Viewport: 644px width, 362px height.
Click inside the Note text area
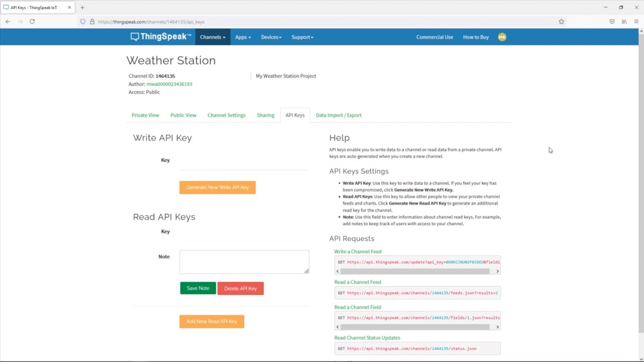244,262
